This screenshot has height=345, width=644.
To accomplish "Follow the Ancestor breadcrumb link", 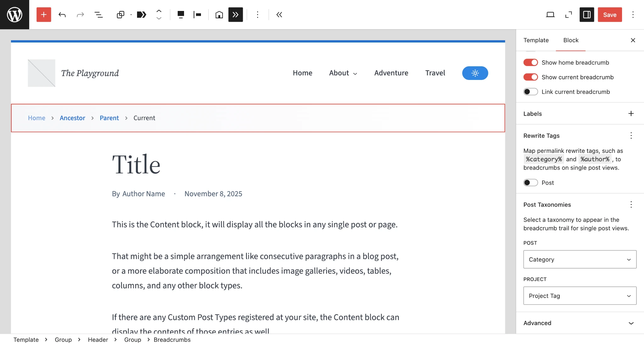I will click(x=72, y=118).
